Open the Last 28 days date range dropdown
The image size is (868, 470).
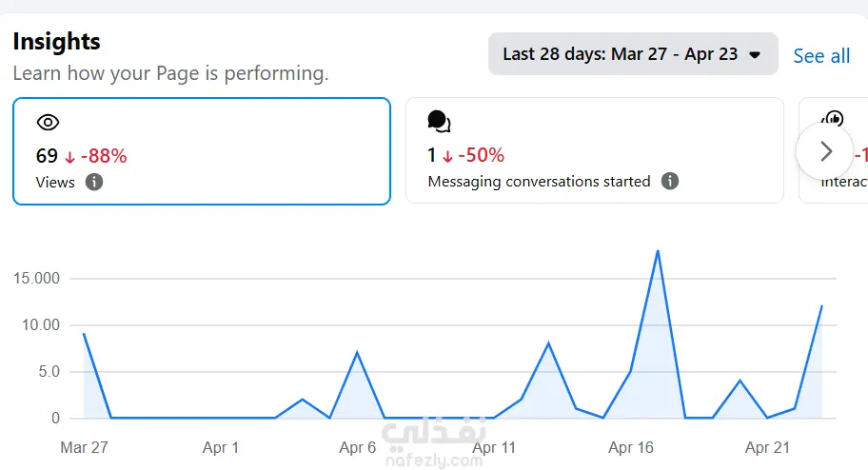[633, 53]
